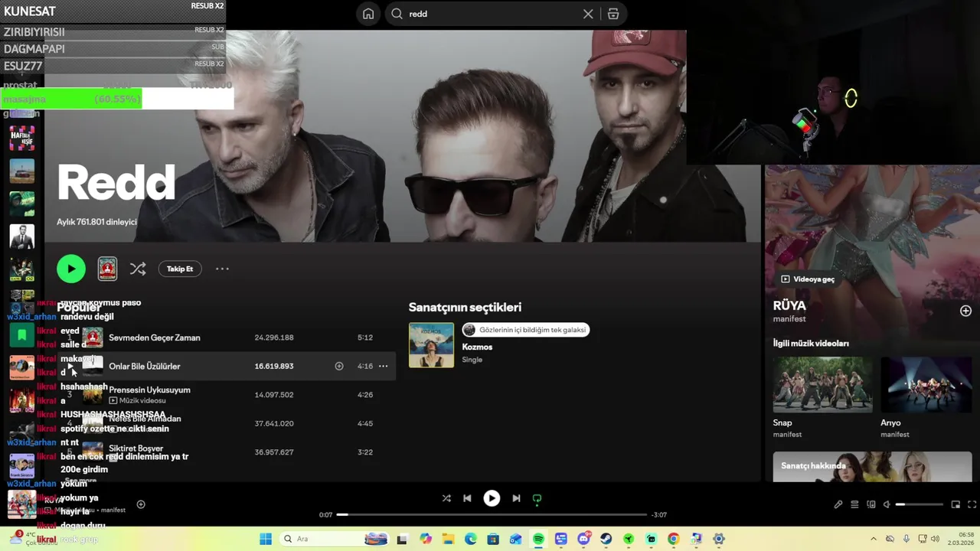This screenshot has height=551, width=980.
Task: Open RÜYA track title in side panel
Action: coord(789,305)
